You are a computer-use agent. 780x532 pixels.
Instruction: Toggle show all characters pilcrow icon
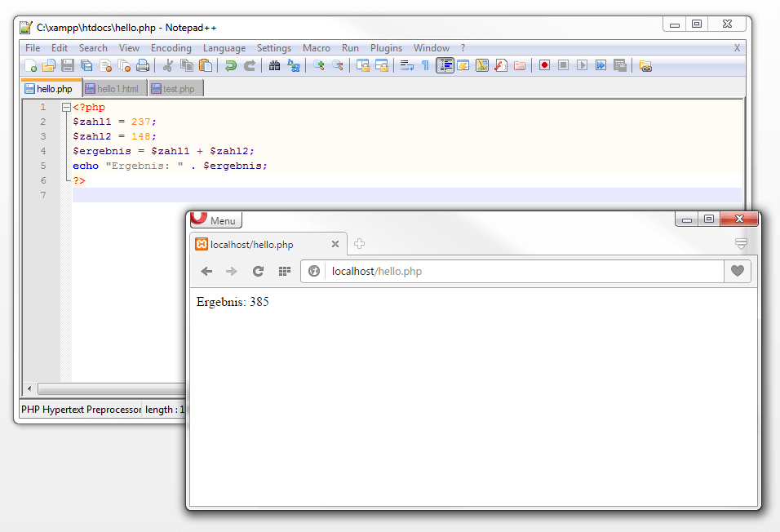[425, 65]
